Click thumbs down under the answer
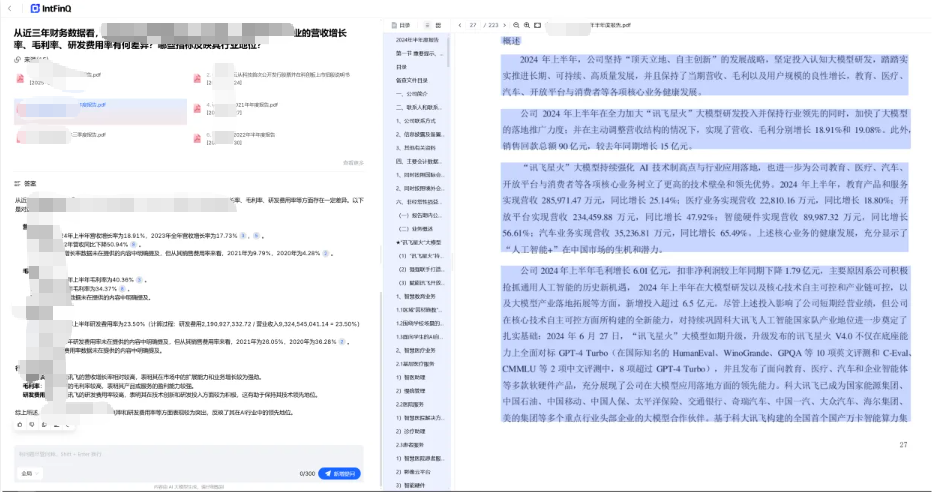 (x=32, y=424)
